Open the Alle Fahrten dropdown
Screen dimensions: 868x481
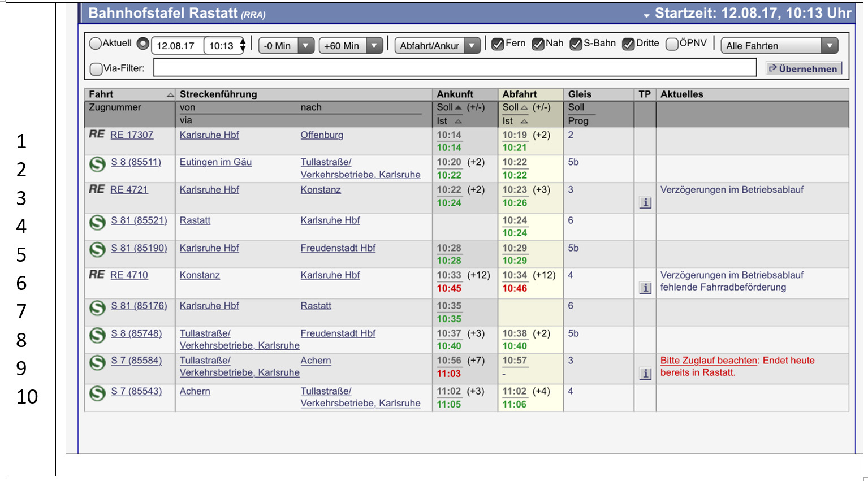[x=779, y=46]
